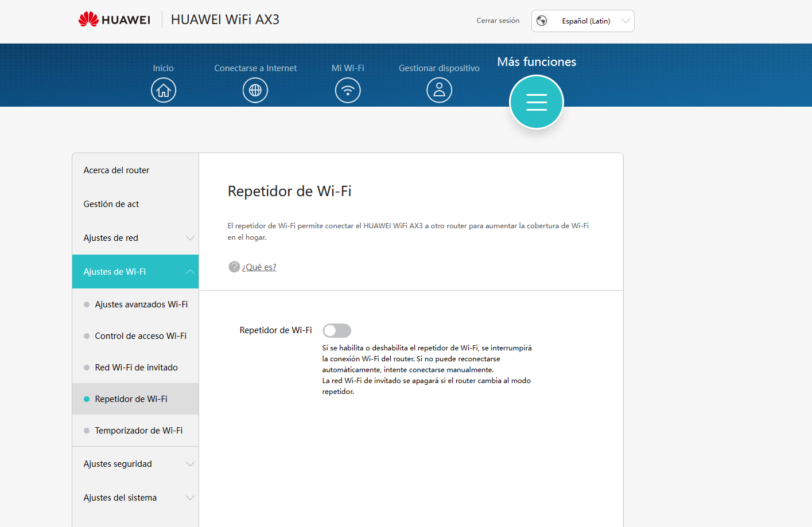Click the Mi Wi-Fi signal icon
Viewport: 812px width, 527px height.
pyautogui.click(x=348, y=91)
